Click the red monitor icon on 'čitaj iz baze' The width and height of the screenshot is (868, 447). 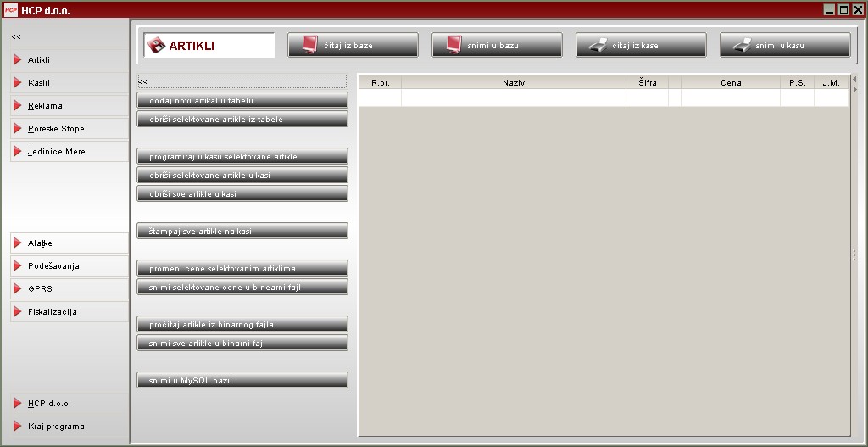309,45
